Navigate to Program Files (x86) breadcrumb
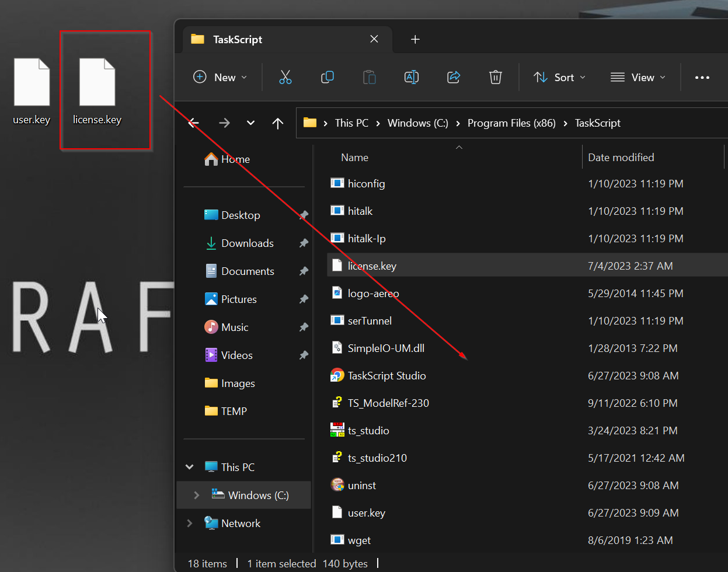 (511, 123)
